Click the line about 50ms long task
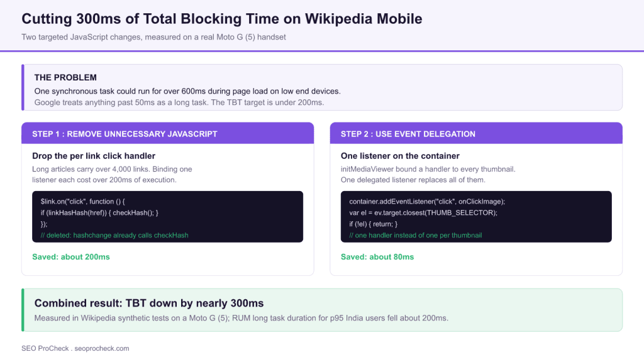The width and height of the screenshot is (644, 362). 179,102
